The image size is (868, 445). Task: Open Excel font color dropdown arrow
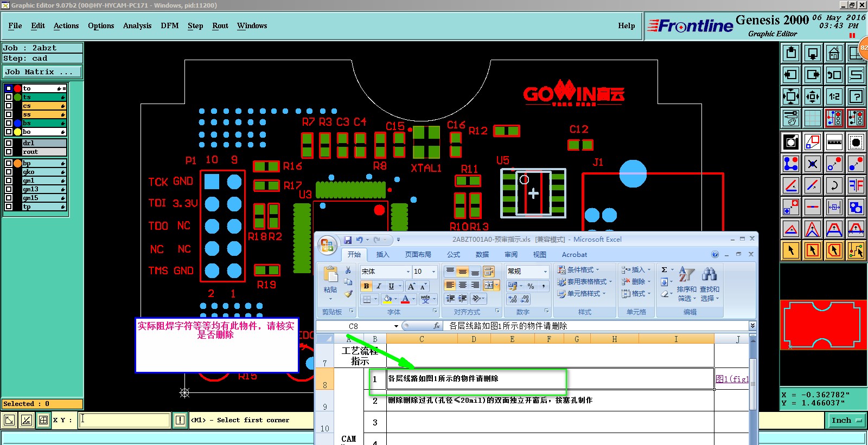[x=413, y=299]
